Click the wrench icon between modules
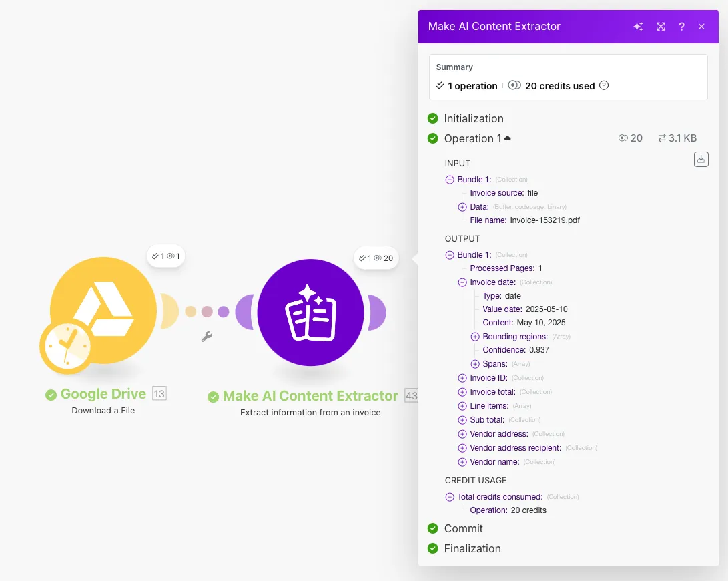The width and height of the screenshot is (728, 581). [207, 337]
